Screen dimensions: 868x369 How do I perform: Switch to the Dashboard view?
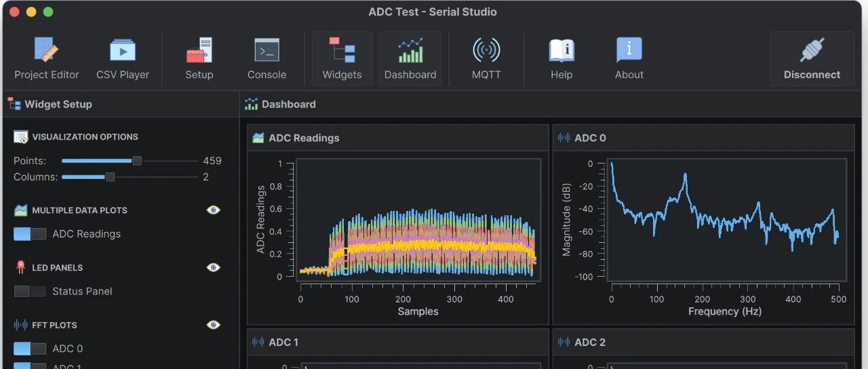410,58
